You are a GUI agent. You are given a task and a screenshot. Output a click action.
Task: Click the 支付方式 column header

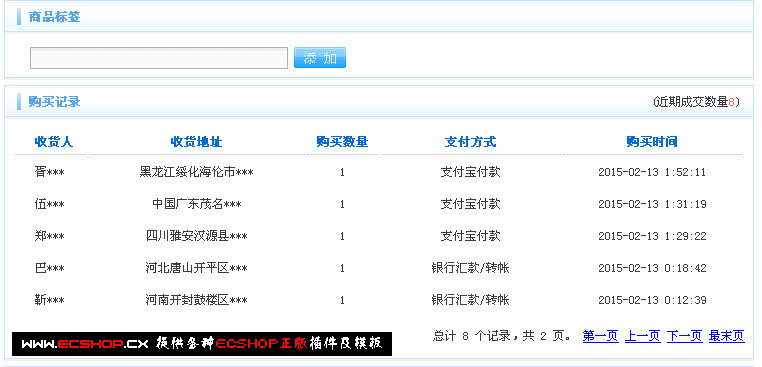point(470,142)
